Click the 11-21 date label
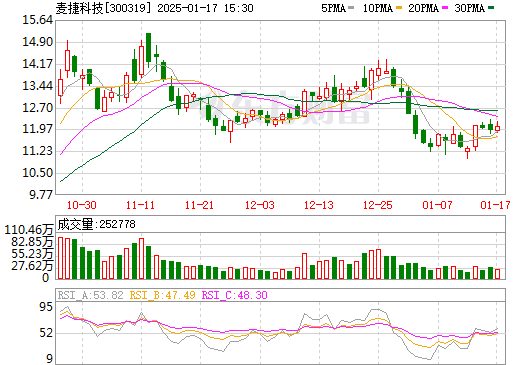Viewport: 520px width, 365px height. coord(199,205)
